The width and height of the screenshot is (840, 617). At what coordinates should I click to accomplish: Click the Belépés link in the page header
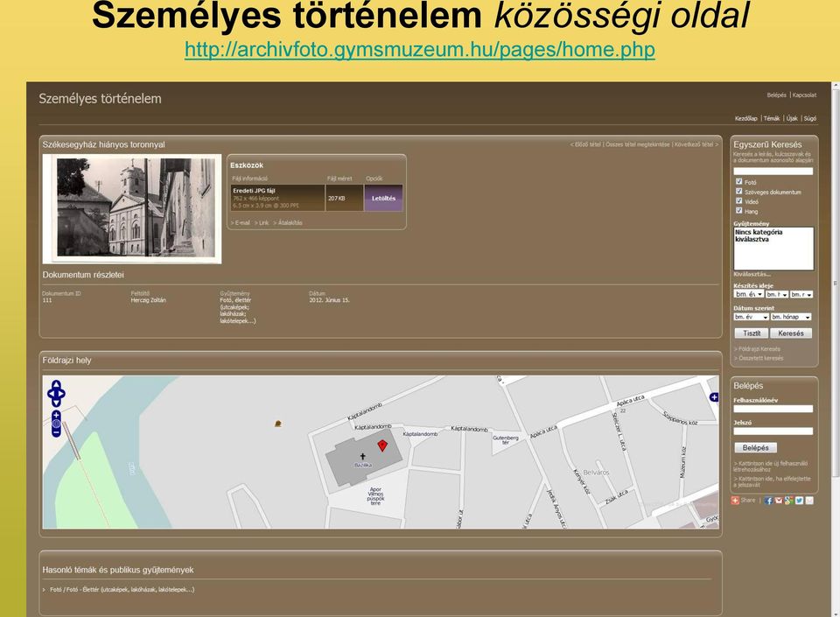click(776, 95)
